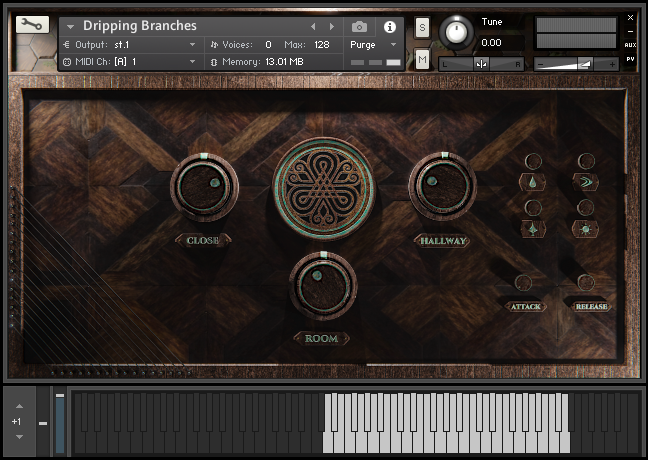
Task: Click the HALLWAY mic volume knob
Action: [442, 186]
